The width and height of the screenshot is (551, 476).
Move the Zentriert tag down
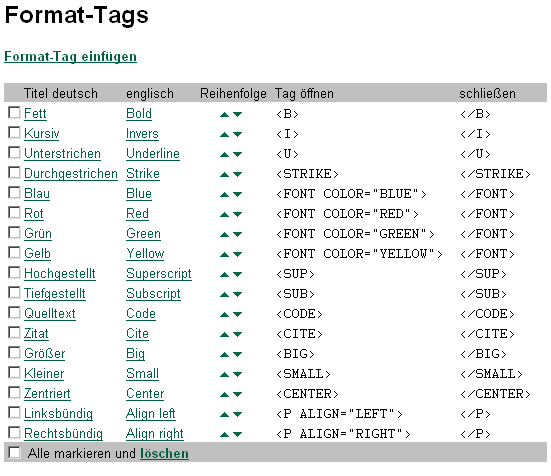click(x=238, y=395)
